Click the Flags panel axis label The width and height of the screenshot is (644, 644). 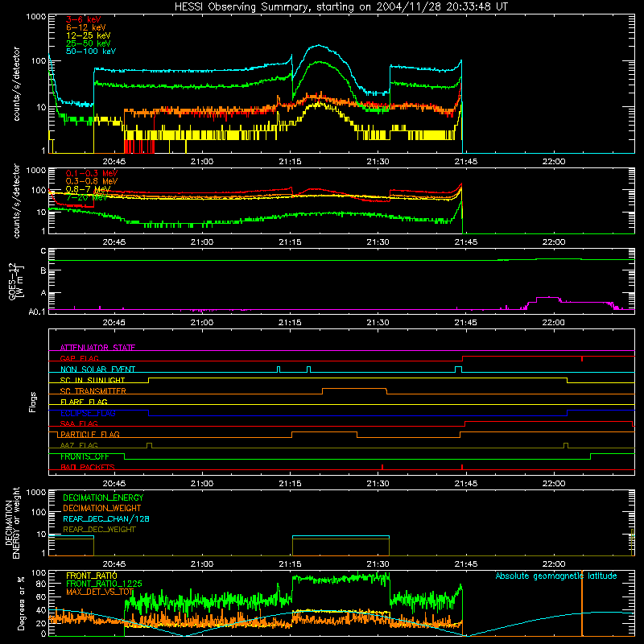click(x=33, y=402)
